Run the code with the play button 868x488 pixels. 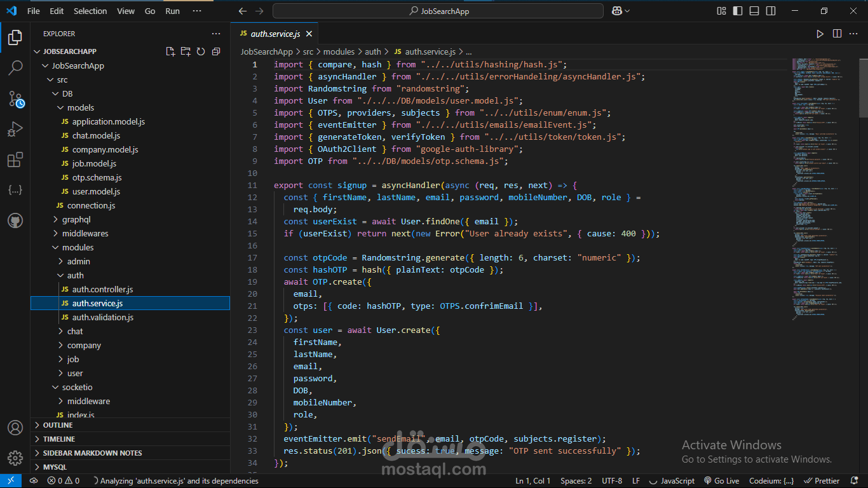pyautogui.click(x=820, y=34)
